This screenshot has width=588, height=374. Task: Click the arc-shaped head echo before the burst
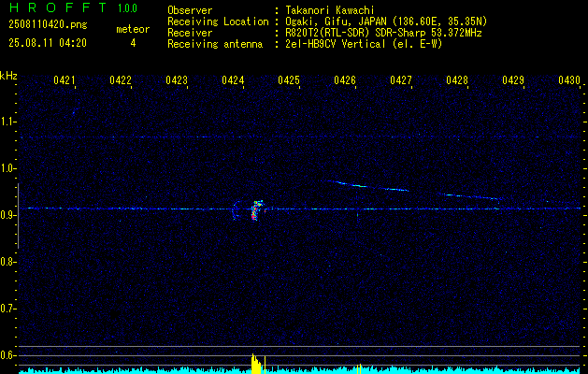click(x=236, y=210)
